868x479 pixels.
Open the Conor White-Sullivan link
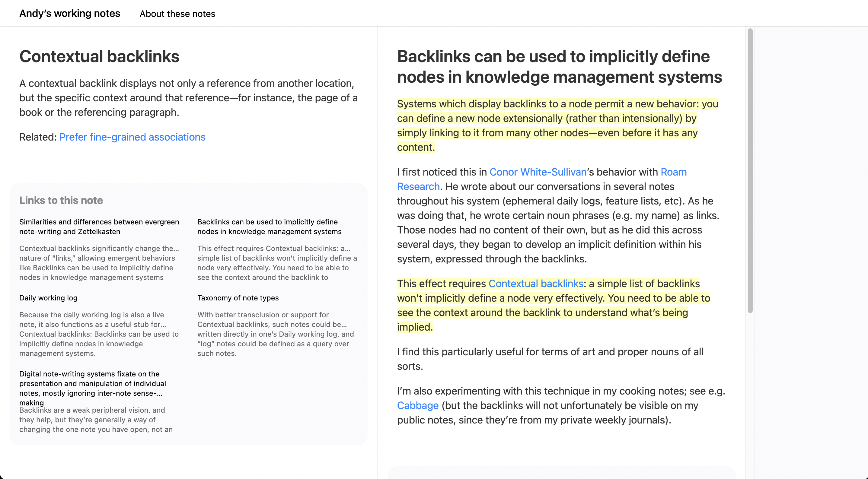click(538, 172)
